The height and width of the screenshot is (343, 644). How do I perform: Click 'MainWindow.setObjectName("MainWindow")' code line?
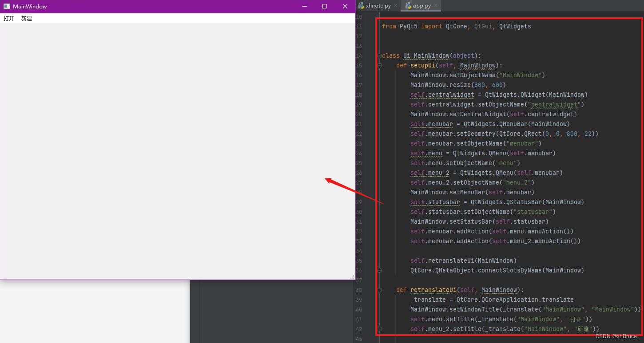[478, 75]
